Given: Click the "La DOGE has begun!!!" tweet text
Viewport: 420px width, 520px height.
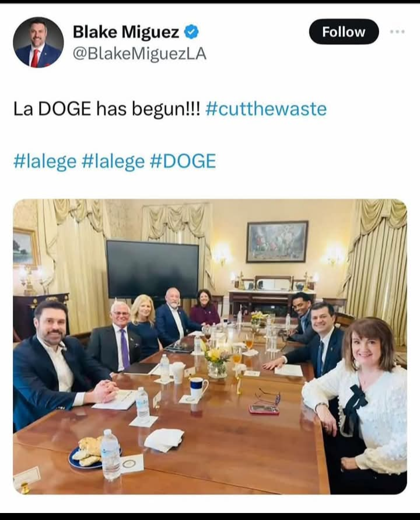Looking at the screenshot, I should pos(107,109).
